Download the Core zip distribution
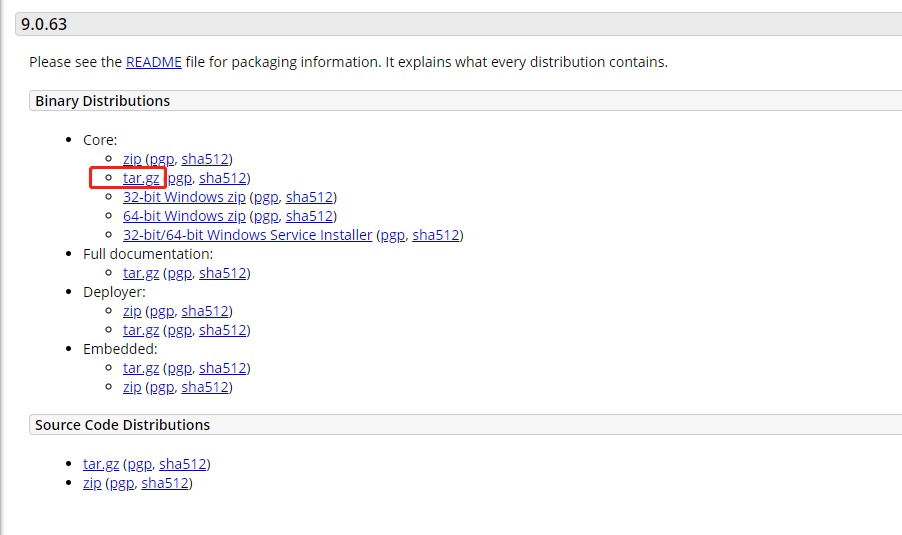The width and height of the screenshot is (902, 535). 132,159
